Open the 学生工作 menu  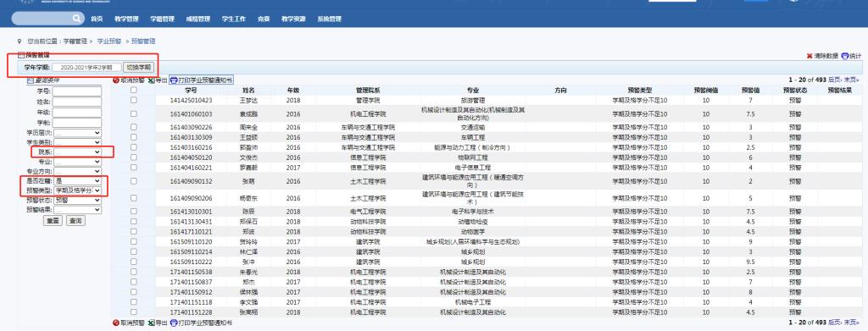[x=234, y=19]
